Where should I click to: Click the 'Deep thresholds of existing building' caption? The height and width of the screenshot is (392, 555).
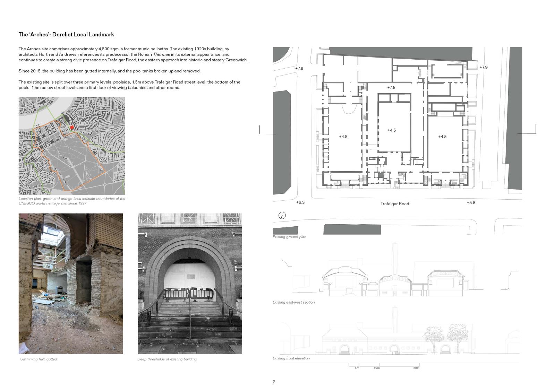click(167, 359)
